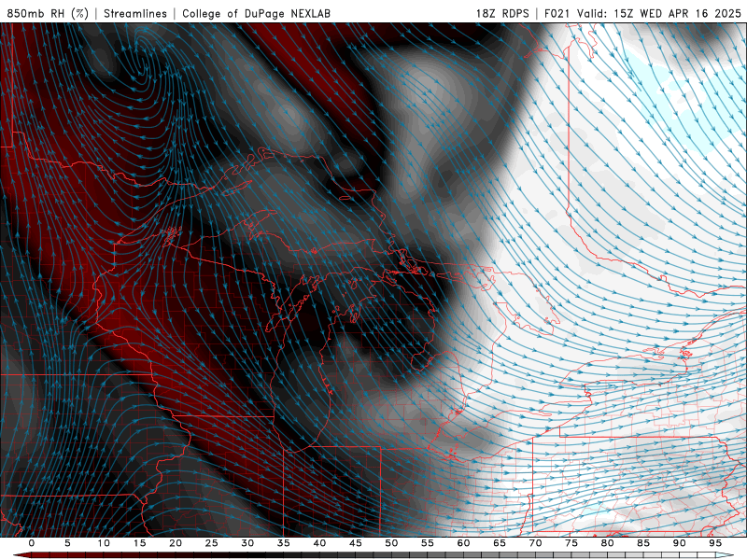
Task: Click the '18Z RDPS' model run label
Action: coord(502,13)
